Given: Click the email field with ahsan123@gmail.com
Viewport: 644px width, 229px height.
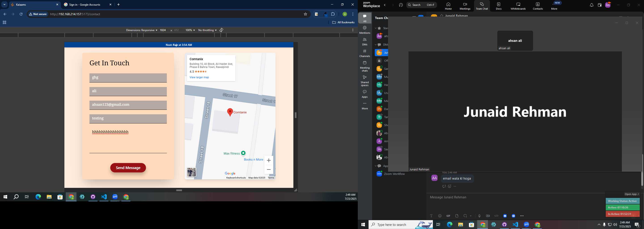Looking at the screenshot, I should (x=128, y=105).
